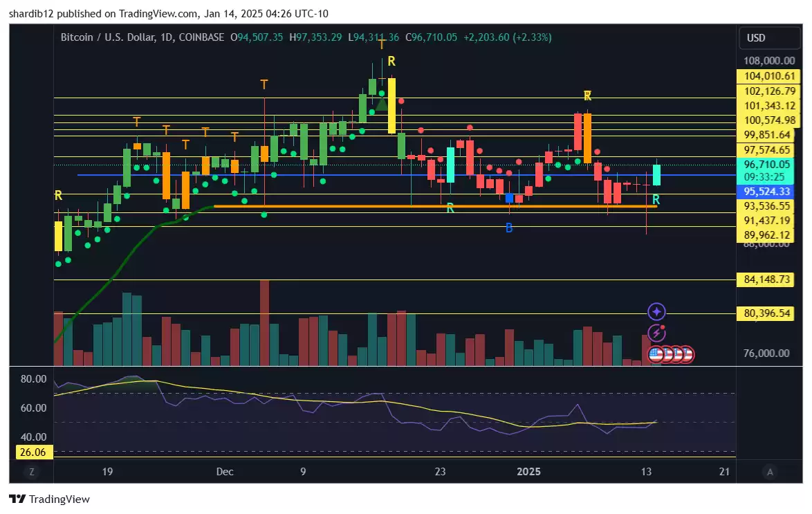The height and width of the screenshot is (514, 812).
Task: Select the 91,437.19 price label
Action: 766,220
